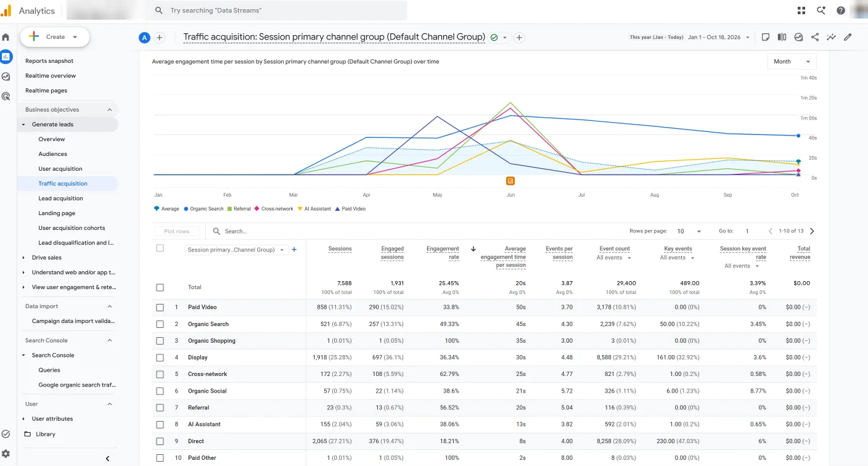Click the Share this report icon
The height and width of the screenshot is (466, 868).
point(815,37)
